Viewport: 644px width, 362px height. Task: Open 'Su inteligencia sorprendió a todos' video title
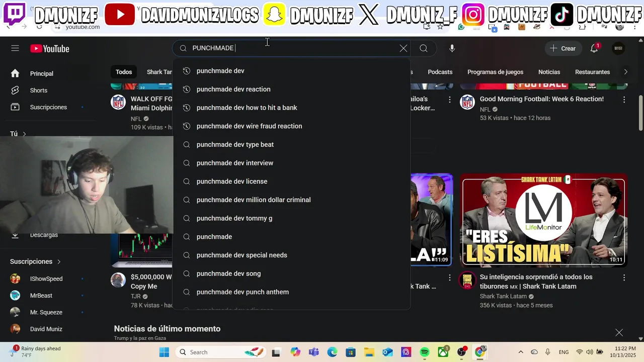(x=536, y=282)
